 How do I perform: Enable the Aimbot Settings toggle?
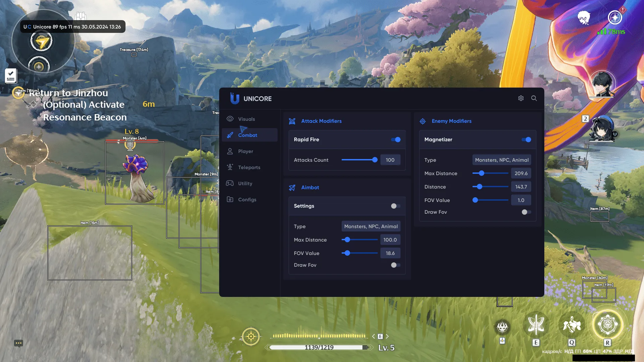pos(396,206)
